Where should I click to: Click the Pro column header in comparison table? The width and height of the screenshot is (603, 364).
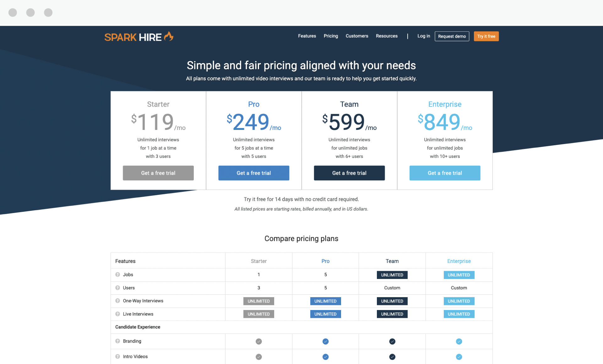325,261
